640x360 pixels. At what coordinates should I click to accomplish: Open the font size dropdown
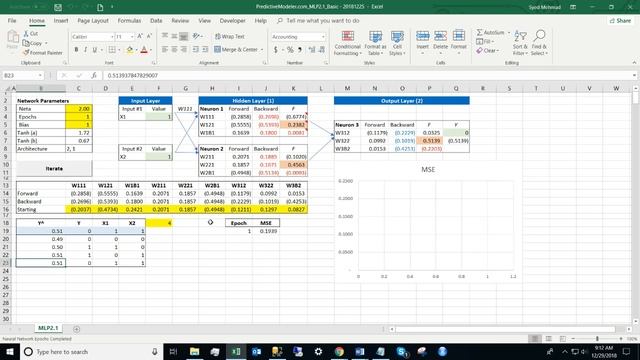pyautogui.click(x=132, y=37)
